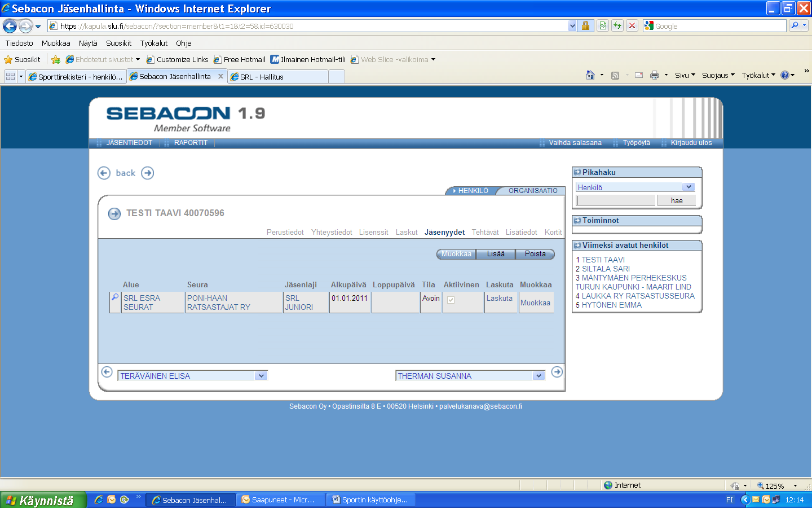Image resolution: width=812 pixels, height=508 pixels.
Task: Click the browser Back navigation button
Action: 10,26
